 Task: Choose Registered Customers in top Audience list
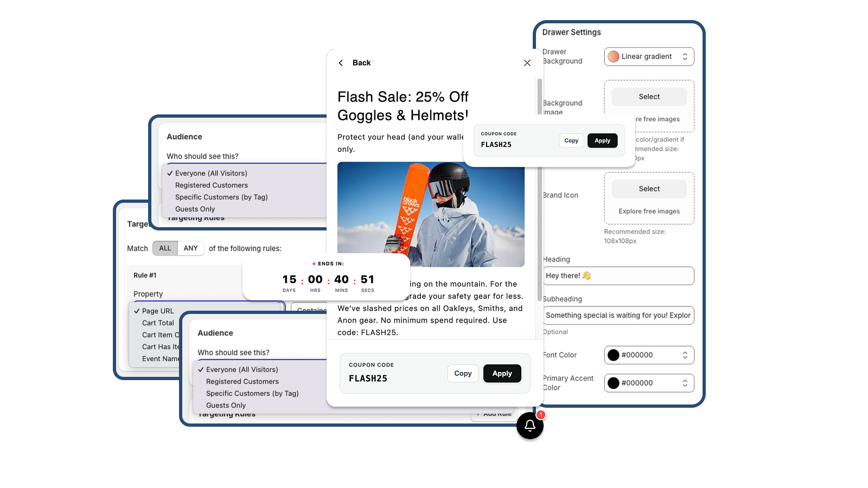[x=212, y=185]
